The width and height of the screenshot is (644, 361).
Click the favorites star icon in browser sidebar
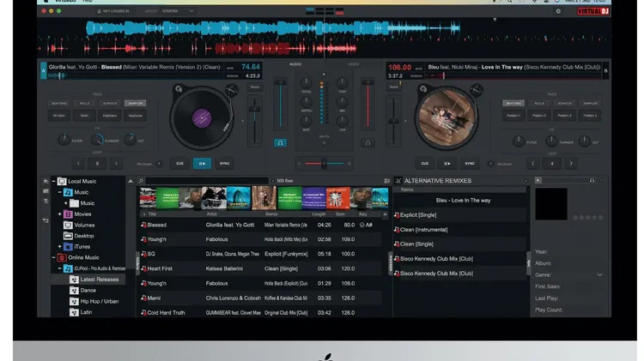(46, 181)
